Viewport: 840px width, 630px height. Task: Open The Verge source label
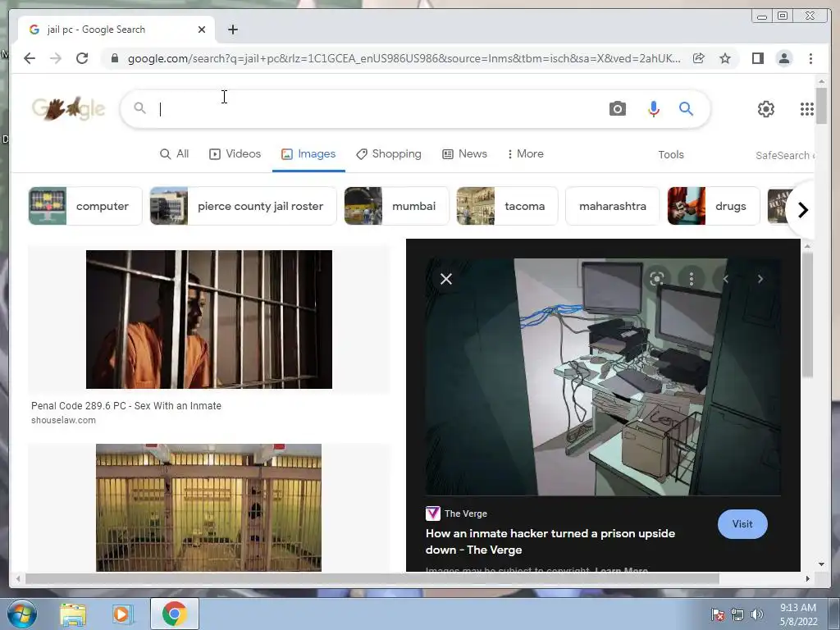pos(456,514)
